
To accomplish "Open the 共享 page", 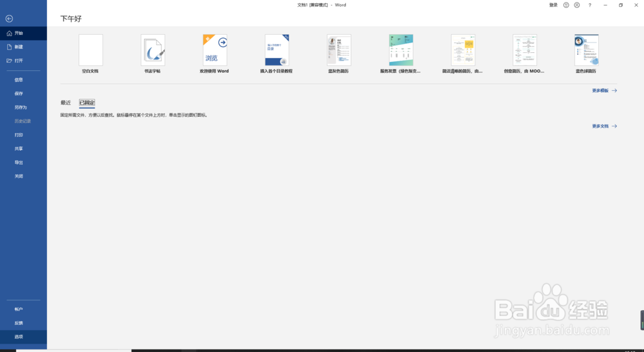I will coord(23,148).
